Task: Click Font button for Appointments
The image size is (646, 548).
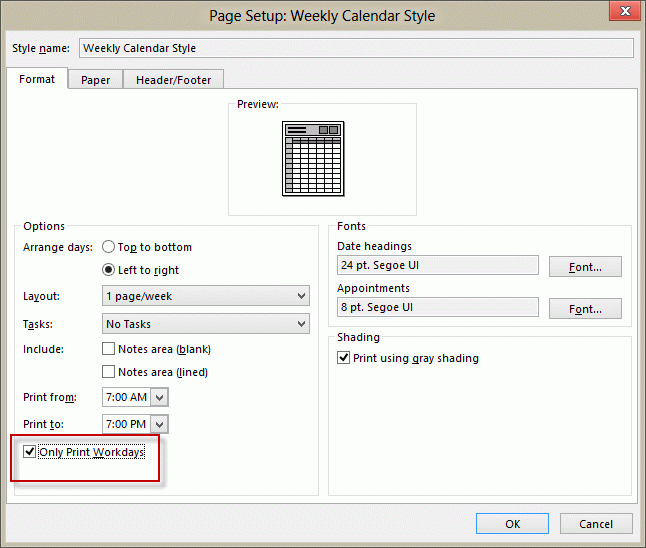Action: [x=585, y=309]
